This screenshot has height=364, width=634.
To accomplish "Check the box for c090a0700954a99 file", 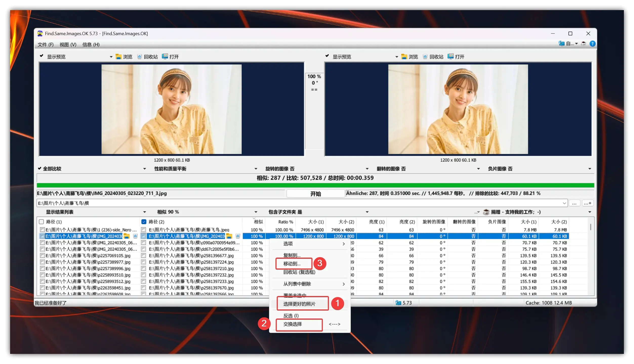I will pyautogui.click(x=144, y=243).
